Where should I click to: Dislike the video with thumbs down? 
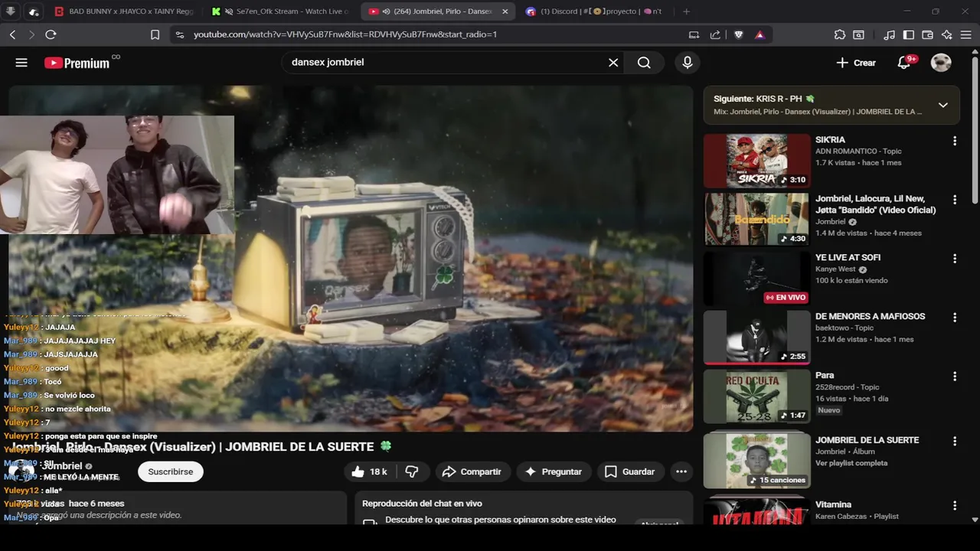412,471
